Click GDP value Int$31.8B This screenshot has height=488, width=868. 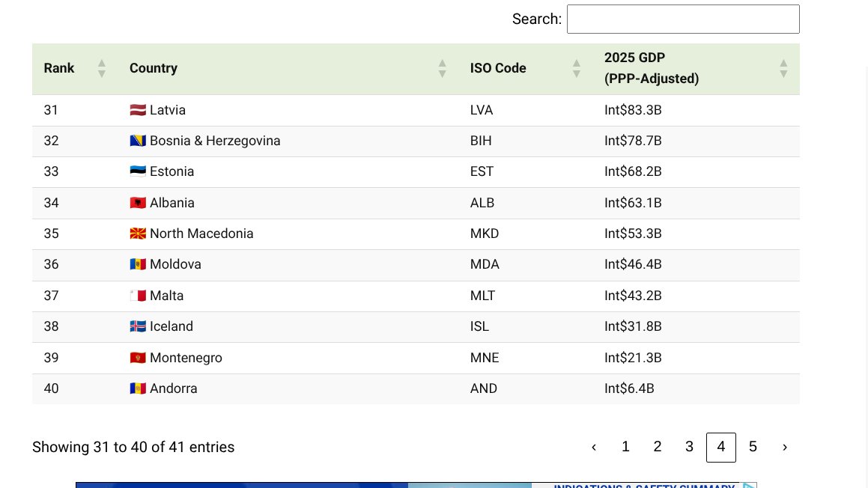633,326
